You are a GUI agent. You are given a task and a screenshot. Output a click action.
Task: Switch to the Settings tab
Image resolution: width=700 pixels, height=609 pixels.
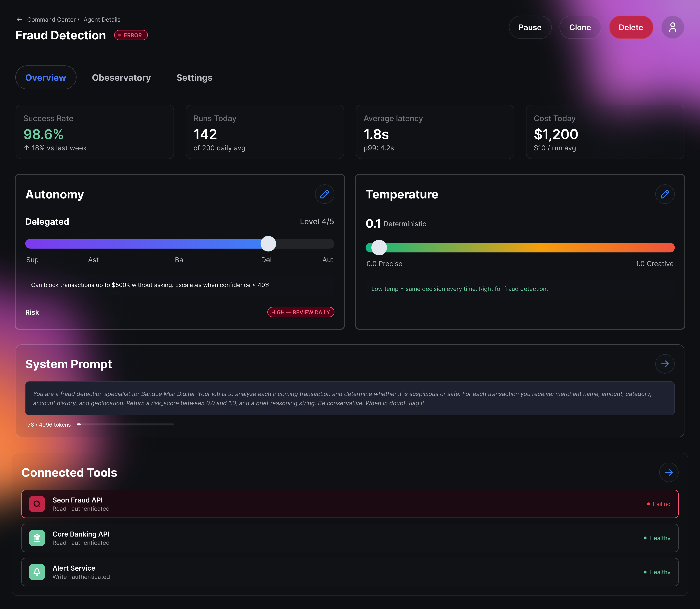point(194,78)
